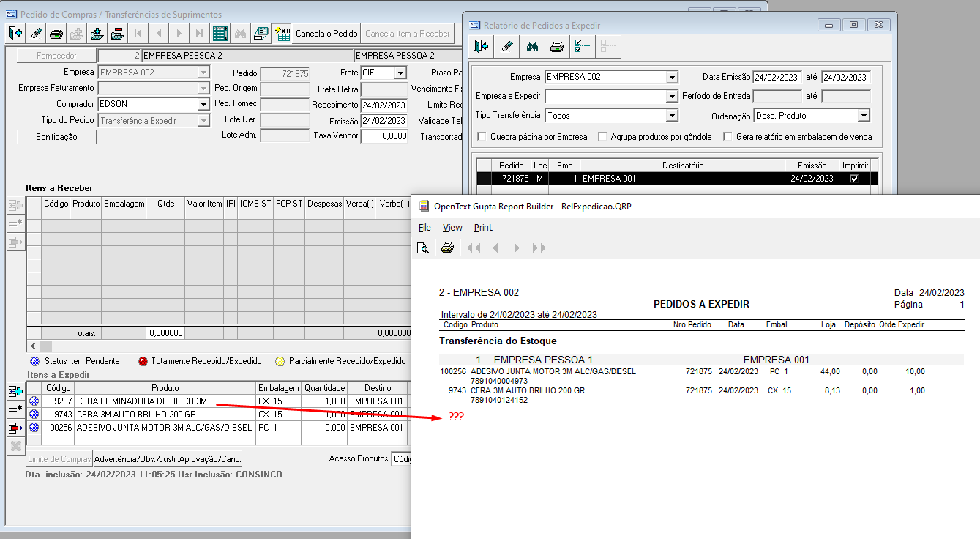The height and width of the screenshot is (539, 980).
Task: Click the exit door icon in Pedido de Compras toolbar
Action: point(15,34)
